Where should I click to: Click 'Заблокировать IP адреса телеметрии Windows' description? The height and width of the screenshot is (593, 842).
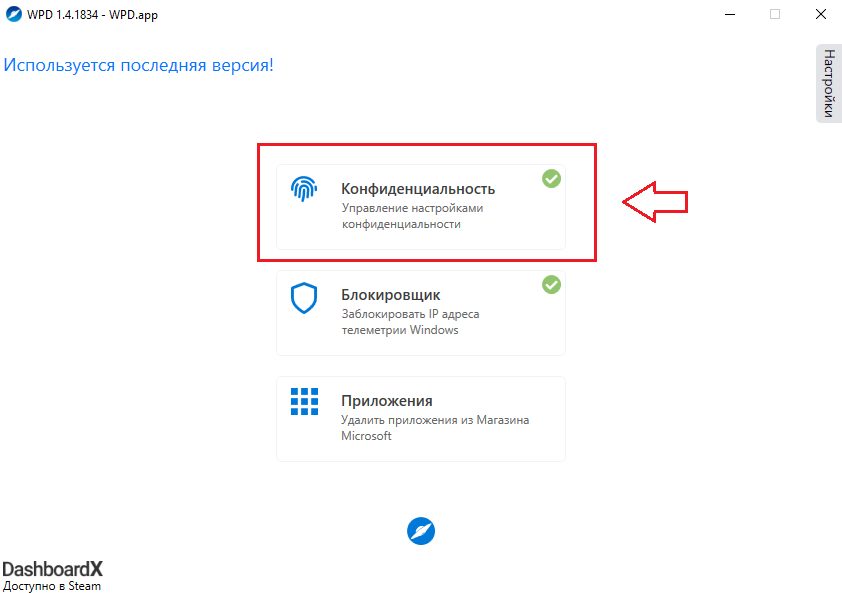coord(410,322)
